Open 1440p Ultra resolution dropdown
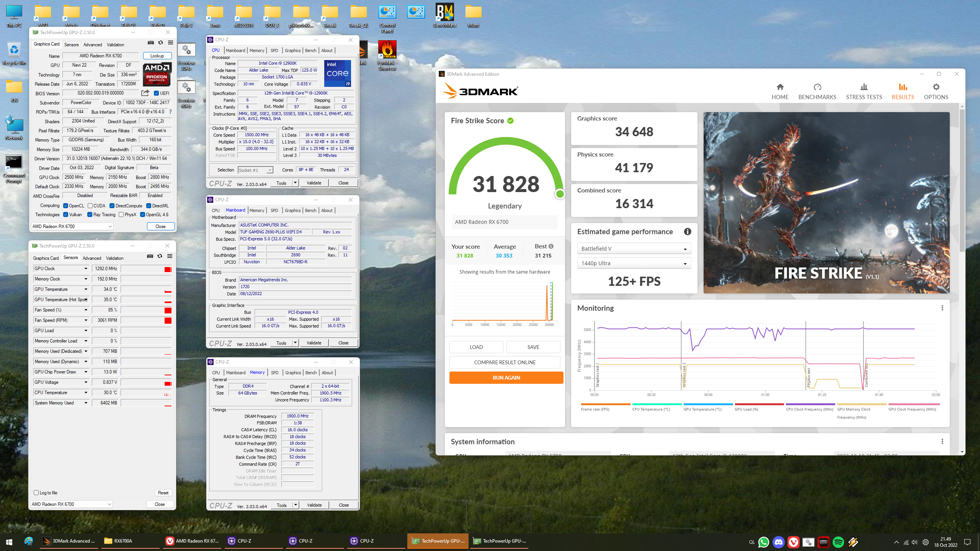The image size is (980, 551). [634, 263]
